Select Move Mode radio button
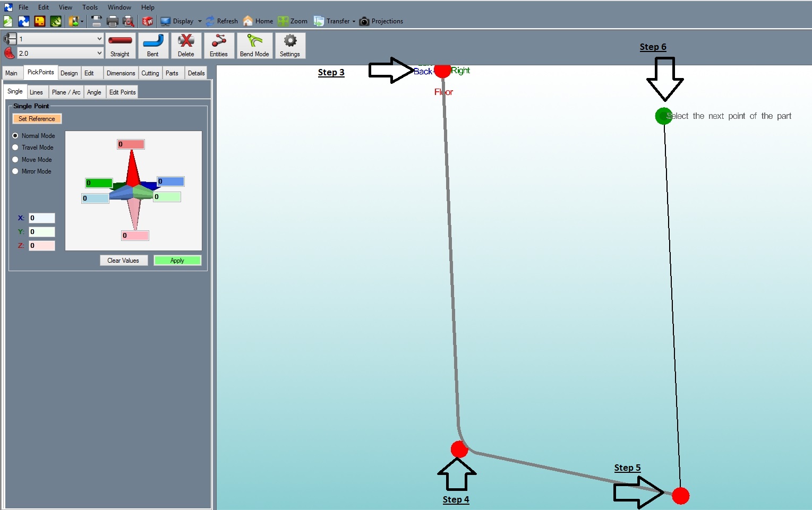The width and height of the screenshot is (812, 510). coord(15,159)
